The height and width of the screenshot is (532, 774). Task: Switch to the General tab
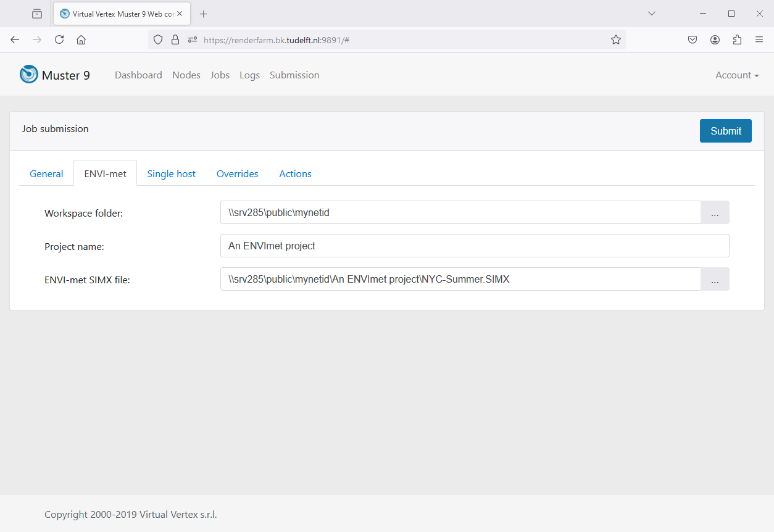pyautogui.click(x=46, y=173)
